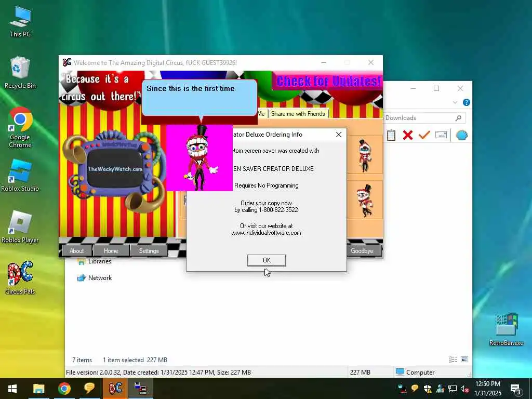Click the '7 items' status text

click(x=82, y=360)
